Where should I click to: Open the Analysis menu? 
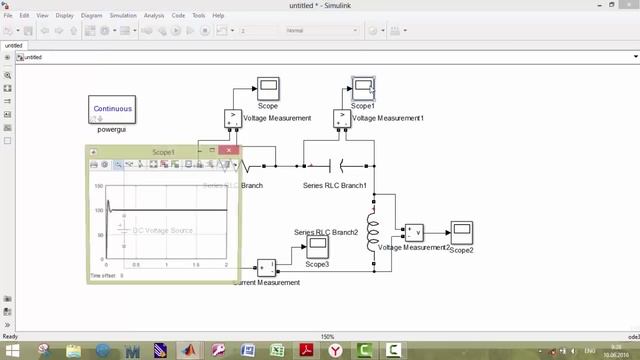[x=154, y=16]
